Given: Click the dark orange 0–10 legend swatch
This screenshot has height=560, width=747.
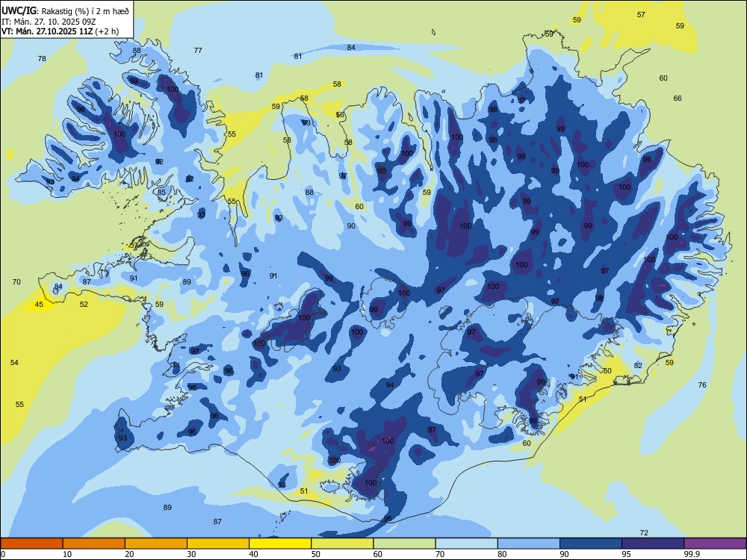Looking at the screenshot, I should [31, 544].
